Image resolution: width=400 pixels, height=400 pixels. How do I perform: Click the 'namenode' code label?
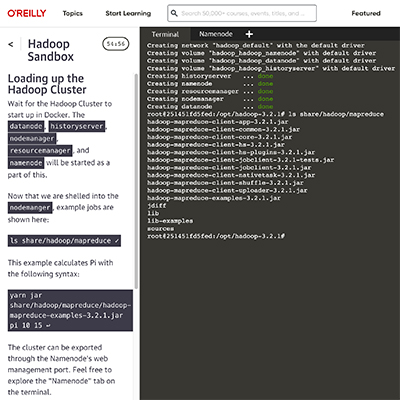click(x=26, y=163)
